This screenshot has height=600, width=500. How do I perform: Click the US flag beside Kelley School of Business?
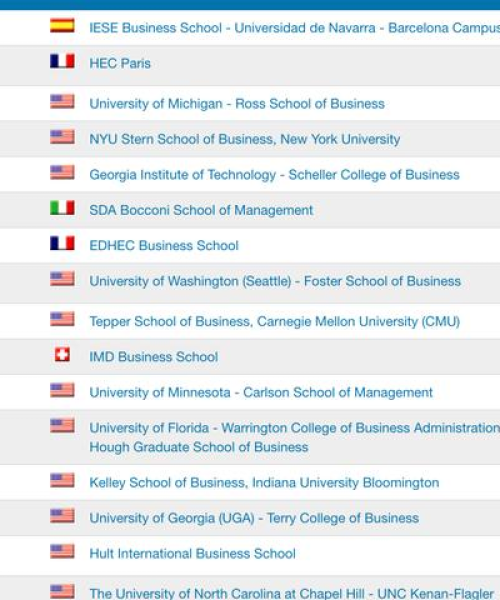pyautogui.click(x=62, y=481)
